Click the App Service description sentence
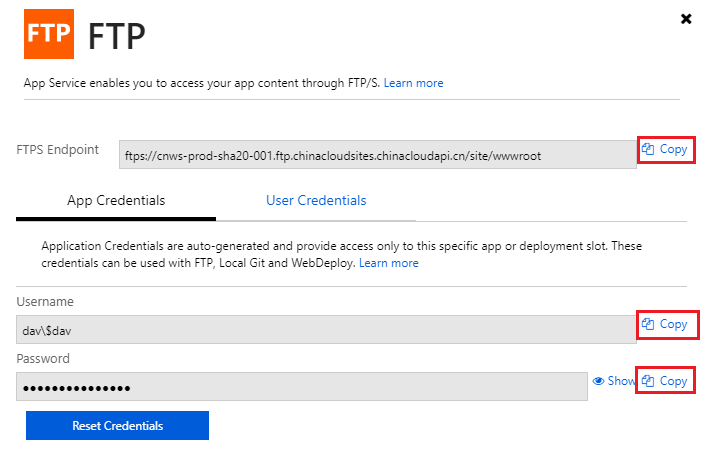Screen dimensions: 704x454 [201, 83]
